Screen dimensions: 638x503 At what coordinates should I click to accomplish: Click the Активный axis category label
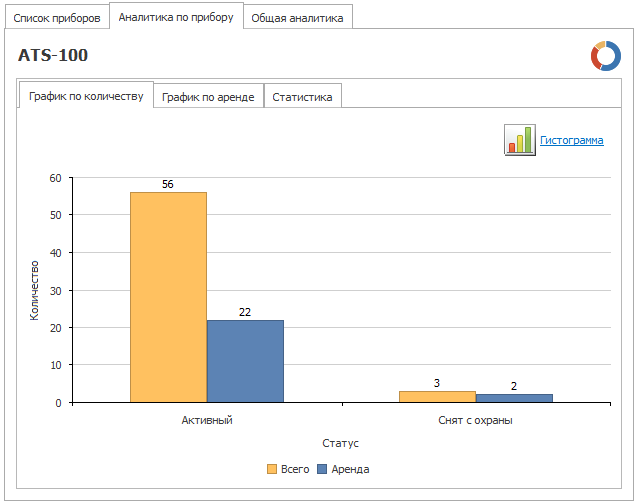[207, 420]
